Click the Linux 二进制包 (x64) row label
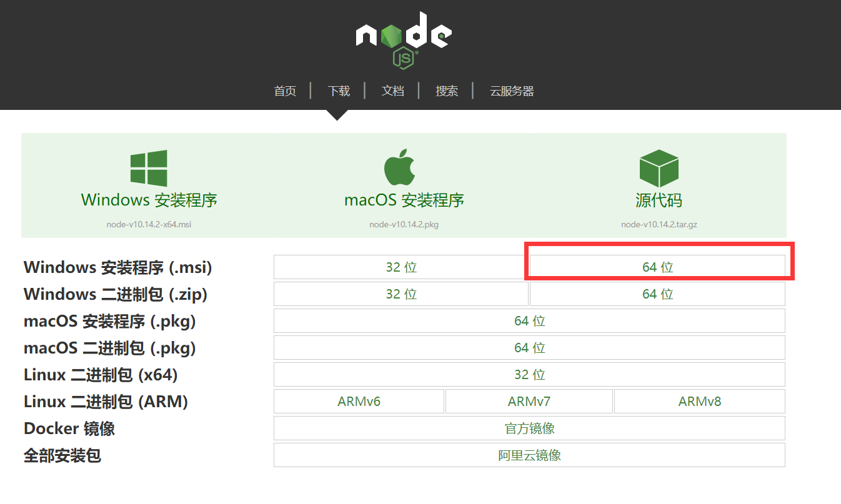 click(101, 375)
